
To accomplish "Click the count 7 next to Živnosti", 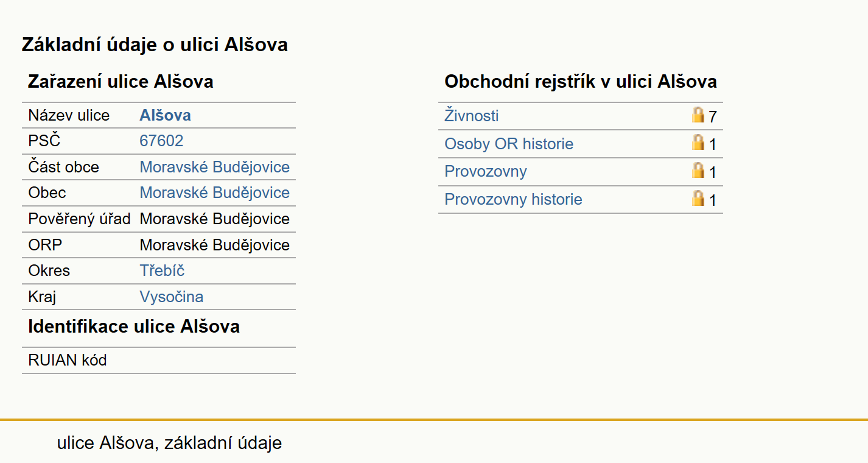I will point(713,117).
